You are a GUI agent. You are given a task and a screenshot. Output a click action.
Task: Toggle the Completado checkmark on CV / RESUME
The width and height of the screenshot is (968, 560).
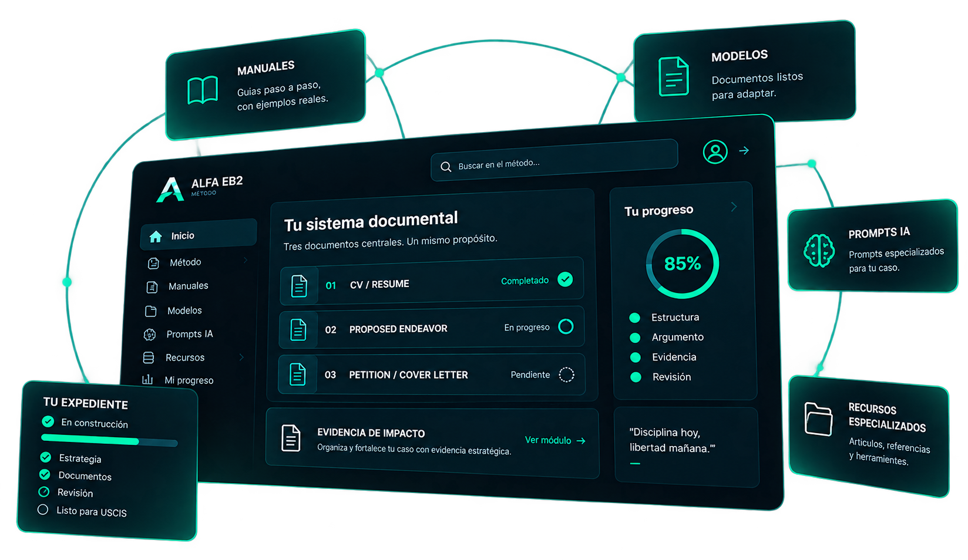pos(565,279)
